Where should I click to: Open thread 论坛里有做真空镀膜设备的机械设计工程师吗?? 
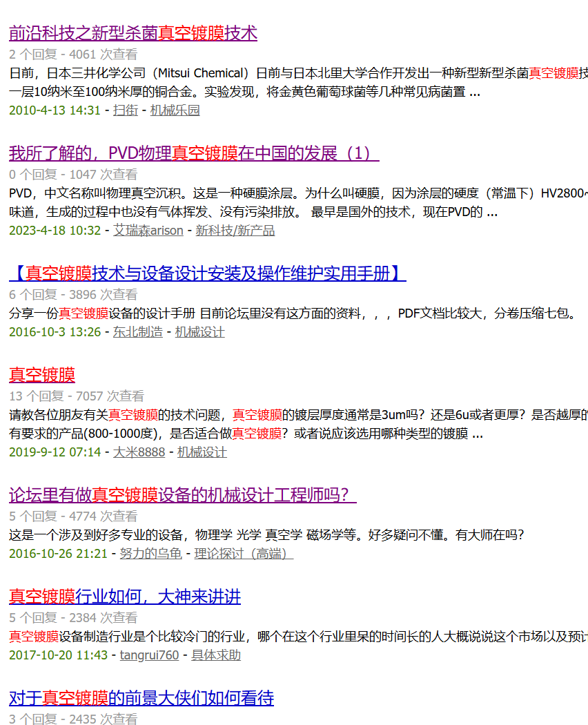(183, 495)
